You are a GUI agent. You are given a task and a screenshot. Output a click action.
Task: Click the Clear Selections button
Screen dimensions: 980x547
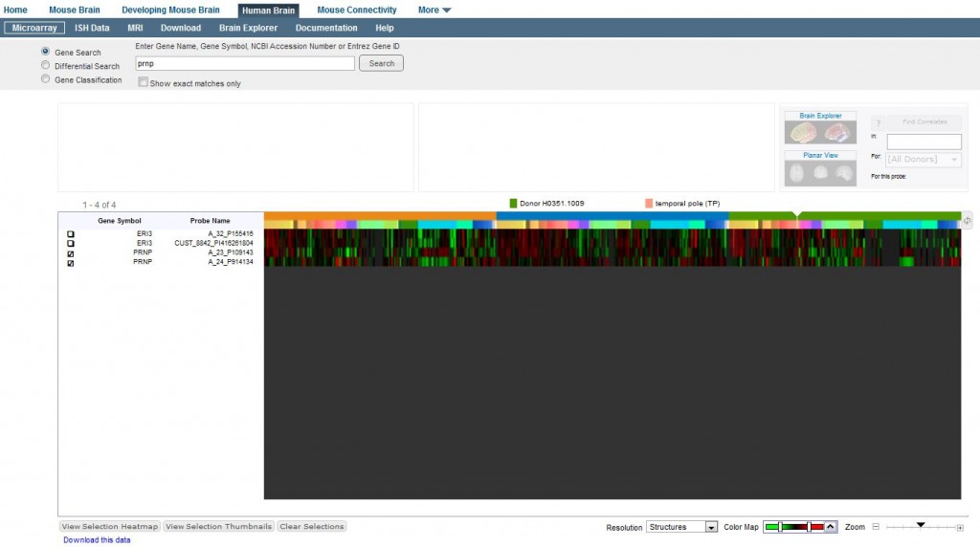pos(312,526)
